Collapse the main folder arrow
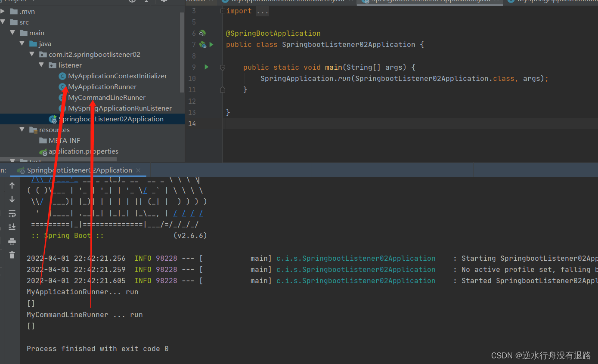This screenshot has width=598, height=364. pos(12,33)
